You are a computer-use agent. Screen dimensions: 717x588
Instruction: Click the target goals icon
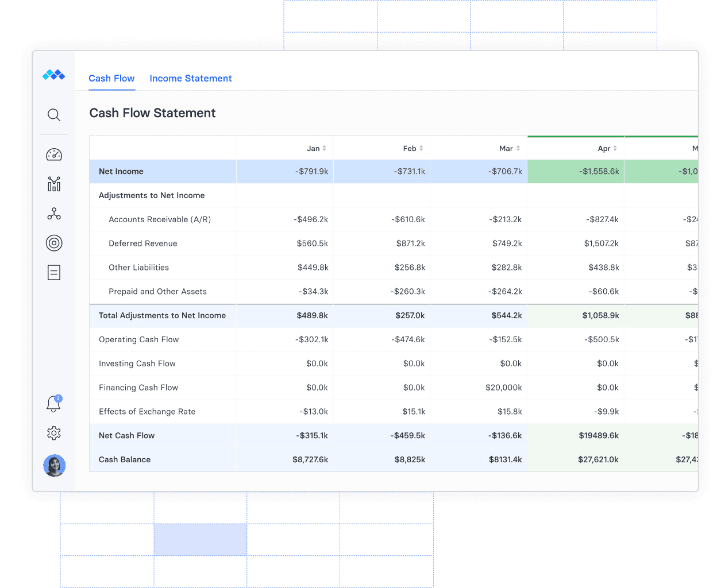click(54, 243)
